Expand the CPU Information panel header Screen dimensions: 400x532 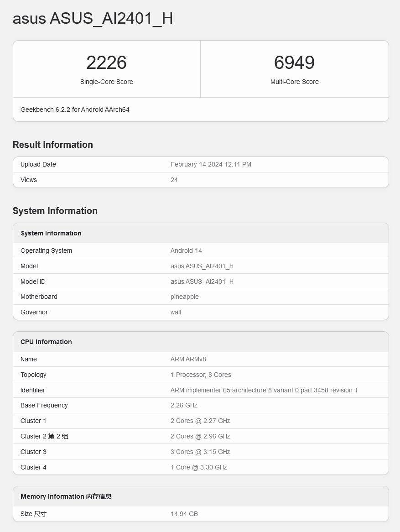point(46,342)
